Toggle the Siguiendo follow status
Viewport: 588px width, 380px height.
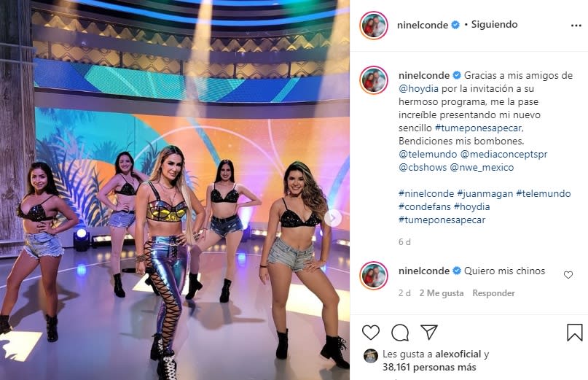[x=494, y=24]
